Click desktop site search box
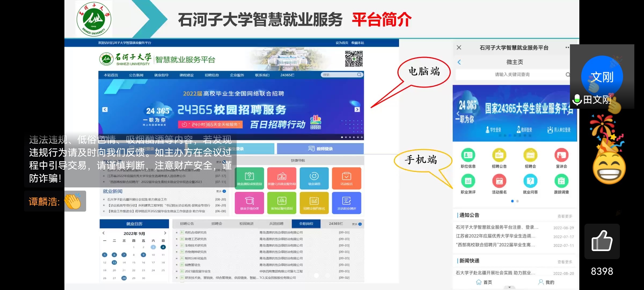644x290 pixels. click(x=342, y=75)
